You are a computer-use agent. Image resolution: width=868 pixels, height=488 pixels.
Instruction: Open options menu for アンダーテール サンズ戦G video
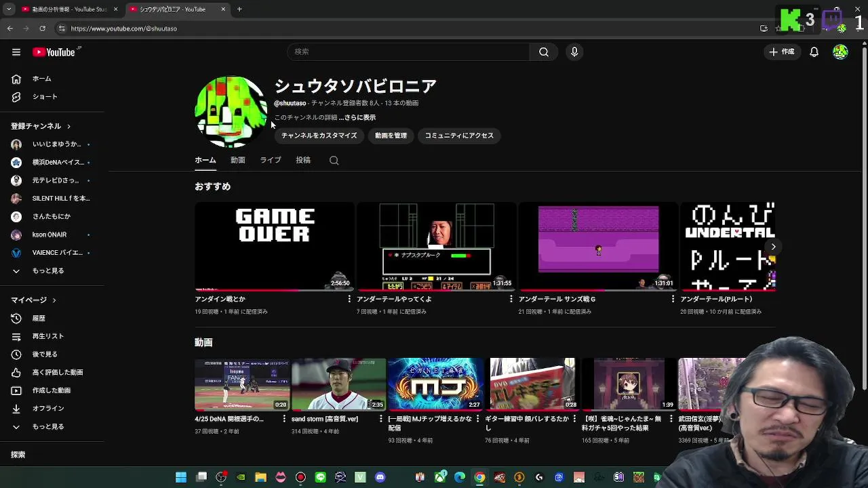point(673,299)
